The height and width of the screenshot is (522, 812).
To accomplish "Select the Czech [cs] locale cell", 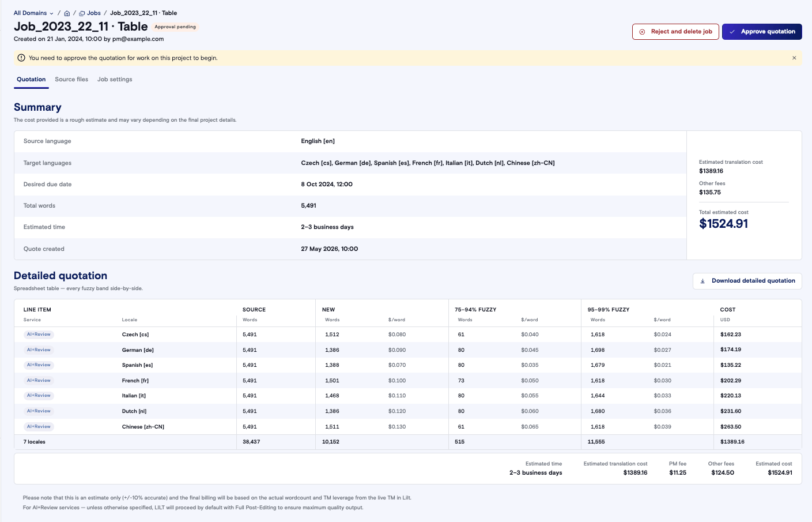I will [x=135, y=335].
